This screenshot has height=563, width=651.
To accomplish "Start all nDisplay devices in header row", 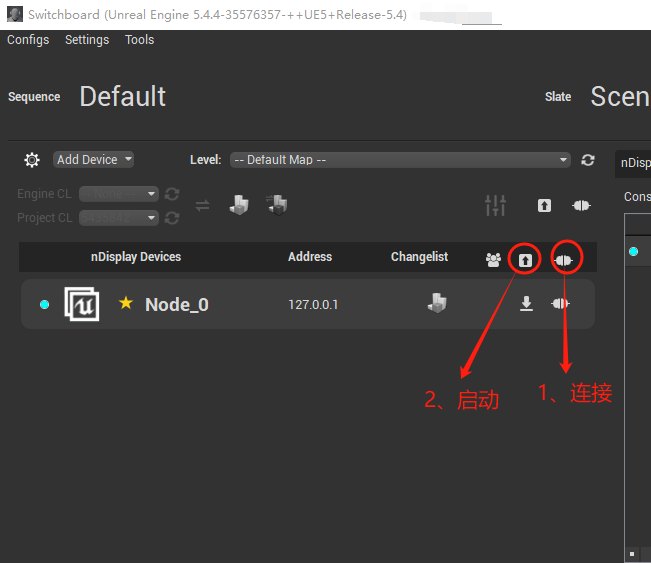I will (x=525, y=260).
